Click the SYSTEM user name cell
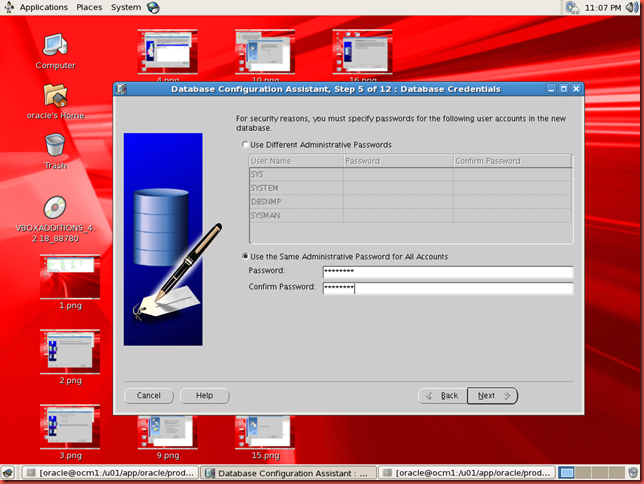 (x=296, y=188)
